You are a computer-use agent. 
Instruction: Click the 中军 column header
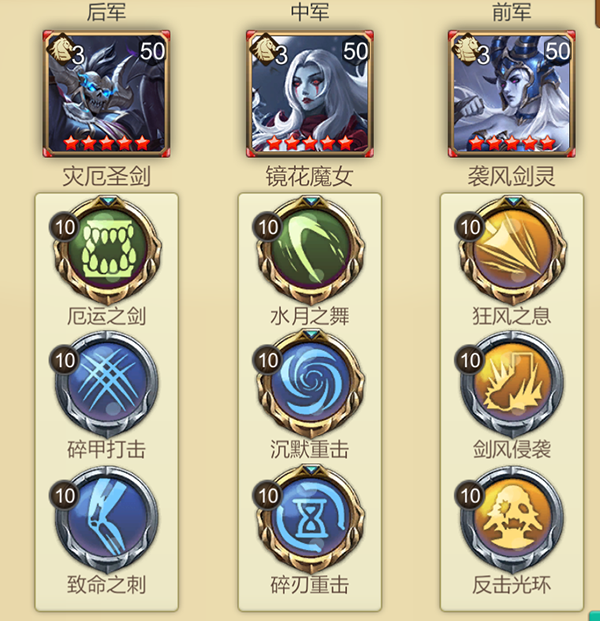click(x=310, y=11)
